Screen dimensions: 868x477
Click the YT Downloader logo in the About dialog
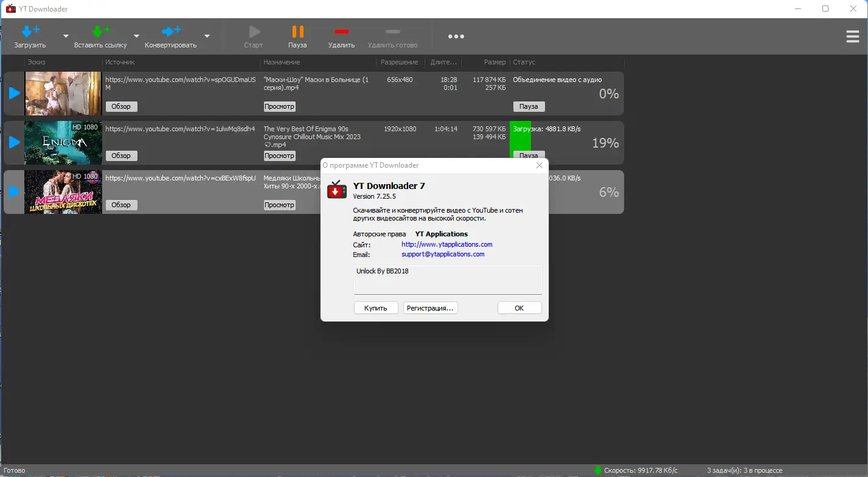(336, 189)
